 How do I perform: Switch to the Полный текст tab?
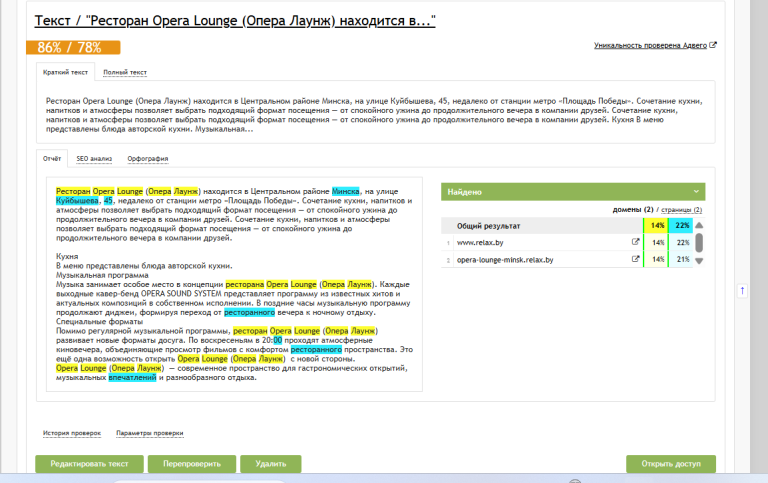[125, 72]
